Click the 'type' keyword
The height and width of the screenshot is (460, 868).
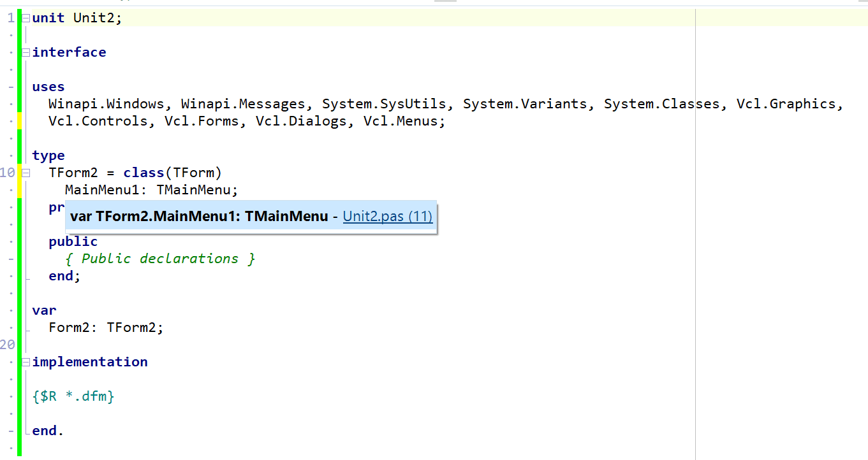click(x=48, y=155)
